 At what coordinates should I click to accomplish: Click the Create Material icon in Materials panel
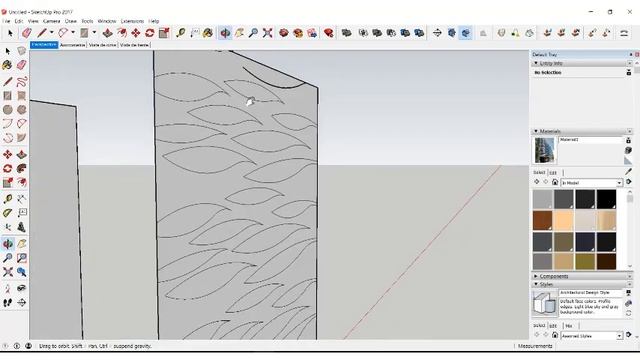tap(629, 150)
